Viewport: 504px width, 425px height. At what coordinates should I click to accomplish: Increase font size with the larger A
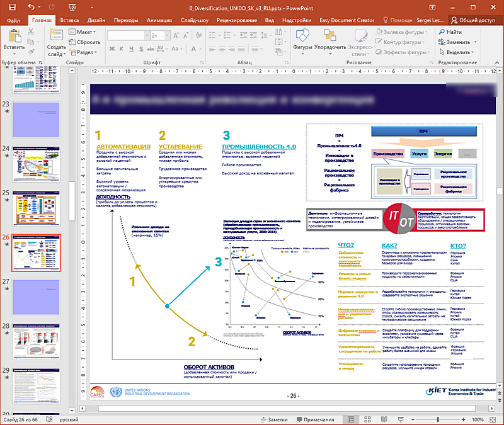pyautogui.click(x=176, y=35)
